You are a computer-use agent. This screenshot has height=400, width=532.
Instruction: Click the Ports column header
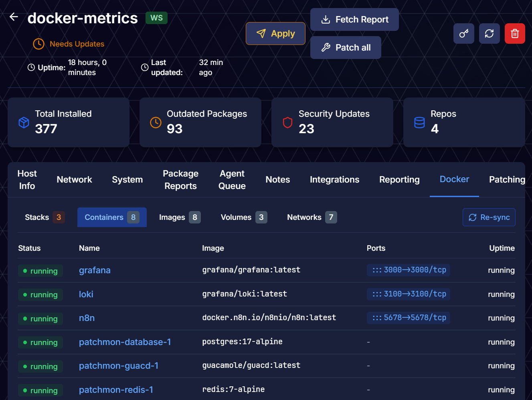376,248
